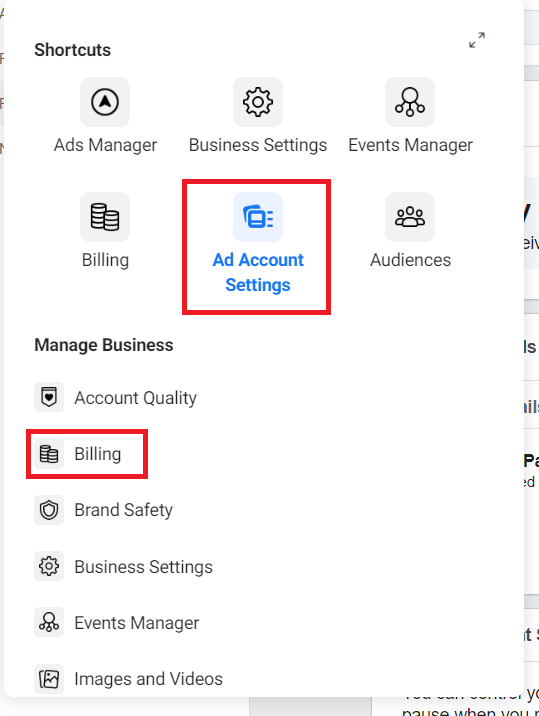Click the Billing coins shortcut icon
The height and width of the screenshot is (716, 539).
point(105,217)
